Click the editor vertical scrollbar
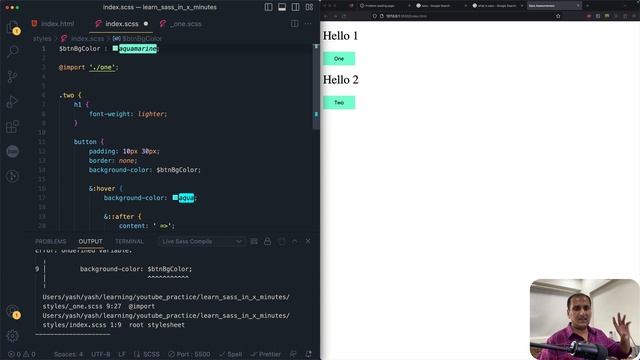 click(x=316, y=87)
